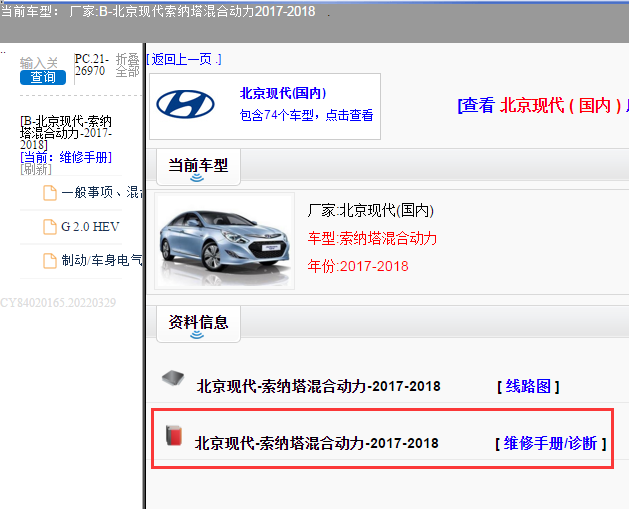Click the 刷新 refresh link
The image size is (629, 509).
coord(36,169)
